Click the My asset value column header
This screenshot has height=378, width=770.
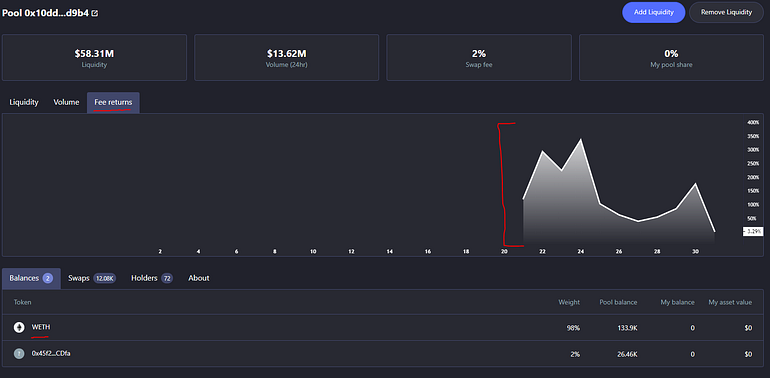(x=730, y=302)
